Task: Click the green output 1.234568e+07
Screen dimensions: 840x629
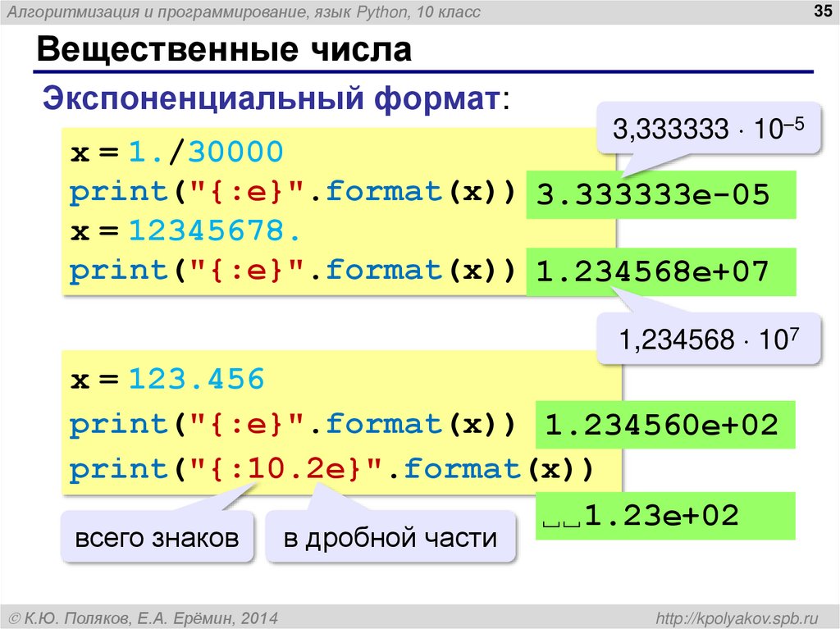Action: point(660,271)
